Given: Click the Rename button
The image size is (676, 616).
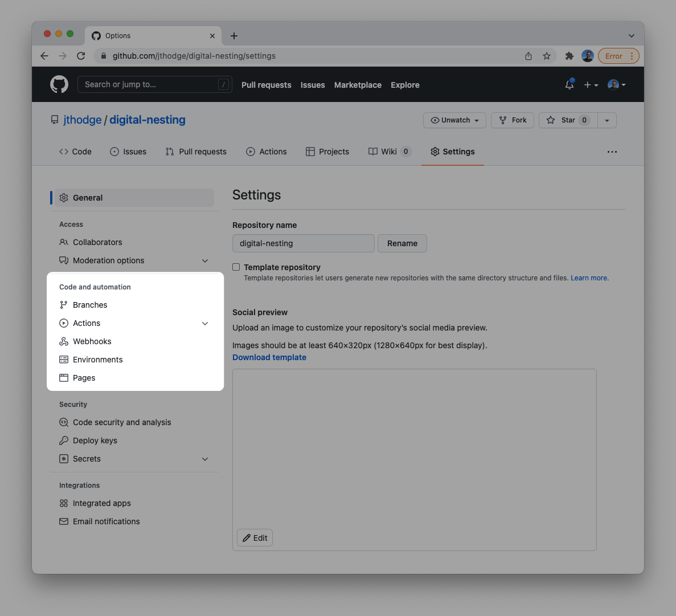Looking at the screenshot, I should 402,243.
